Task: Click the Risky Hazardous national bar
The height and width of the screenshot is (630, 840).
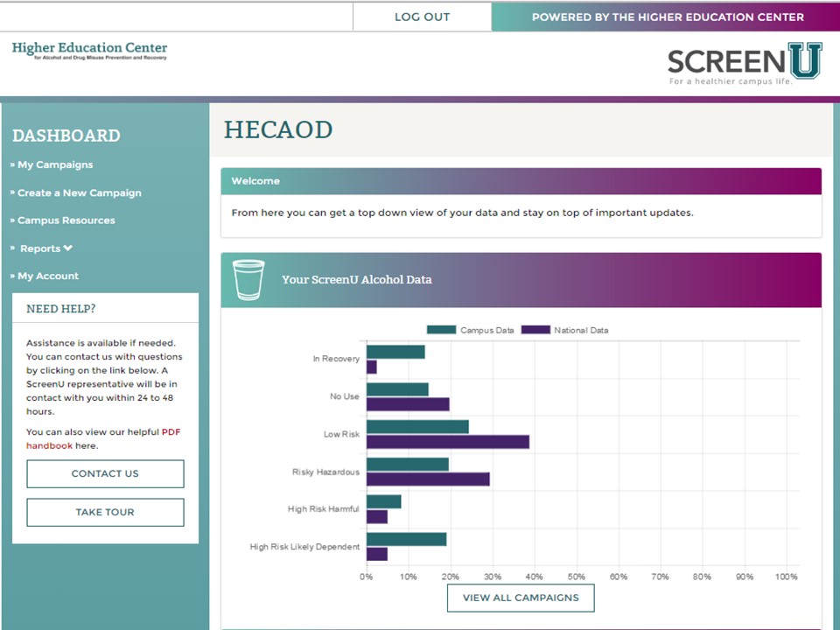Action: coord(428,479)
